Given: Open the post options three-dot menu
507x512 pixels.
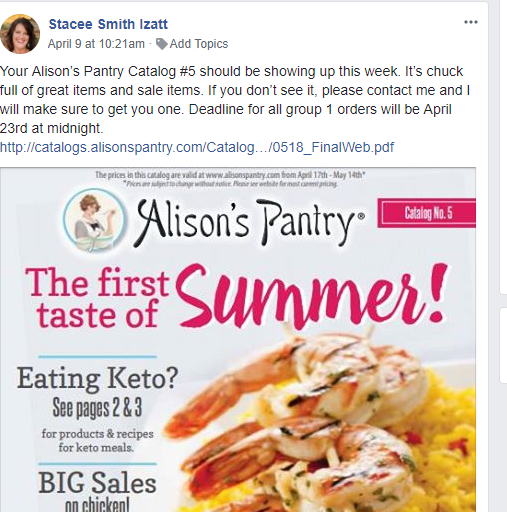Looking at the screenshot, I should tap(471, 22).
